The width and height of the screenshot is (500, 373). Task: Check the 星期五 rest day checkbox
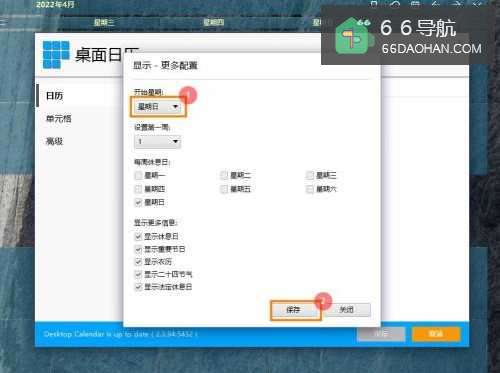tap(224, 189)
